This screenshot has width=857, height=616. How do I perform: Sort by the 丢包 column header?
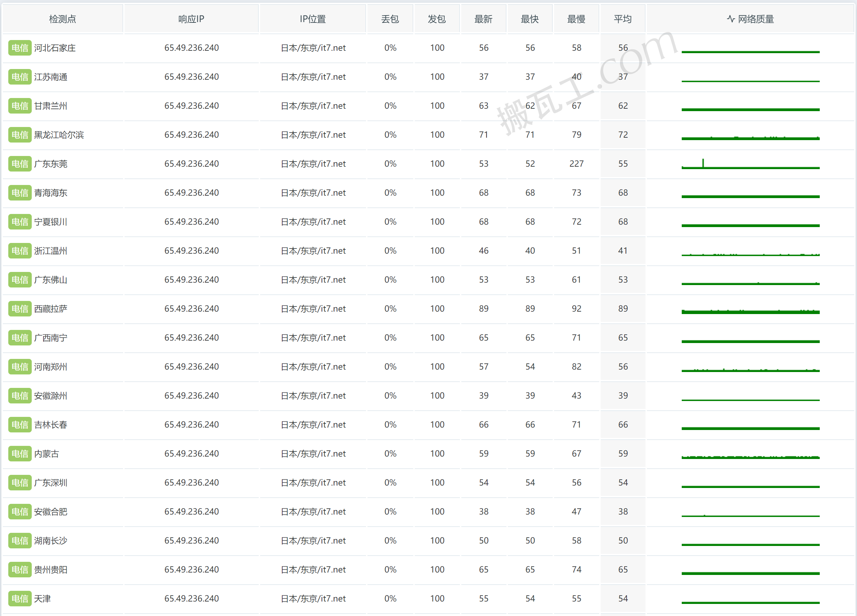390,19
